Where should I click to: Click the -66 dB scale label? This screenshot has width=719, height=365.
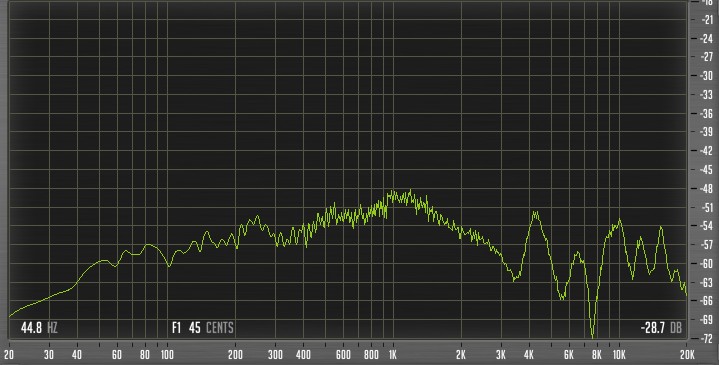707,301
